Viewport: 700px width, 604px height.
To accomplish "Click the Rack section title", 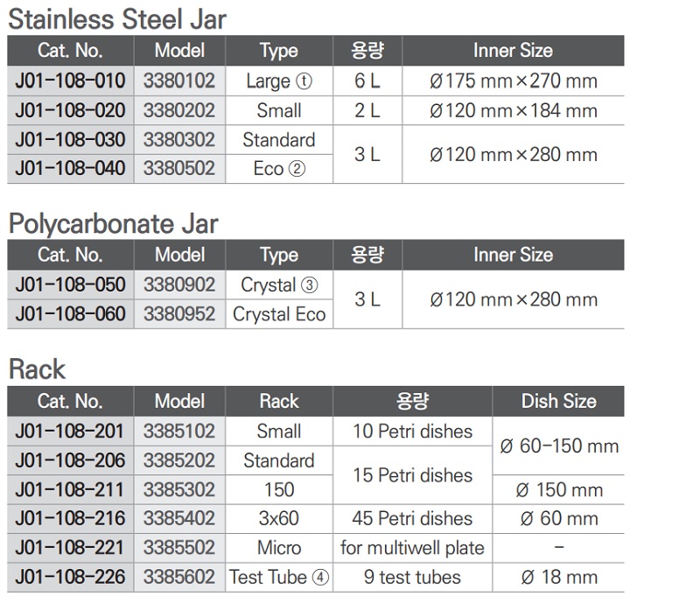I will click(x=37, y=369).
